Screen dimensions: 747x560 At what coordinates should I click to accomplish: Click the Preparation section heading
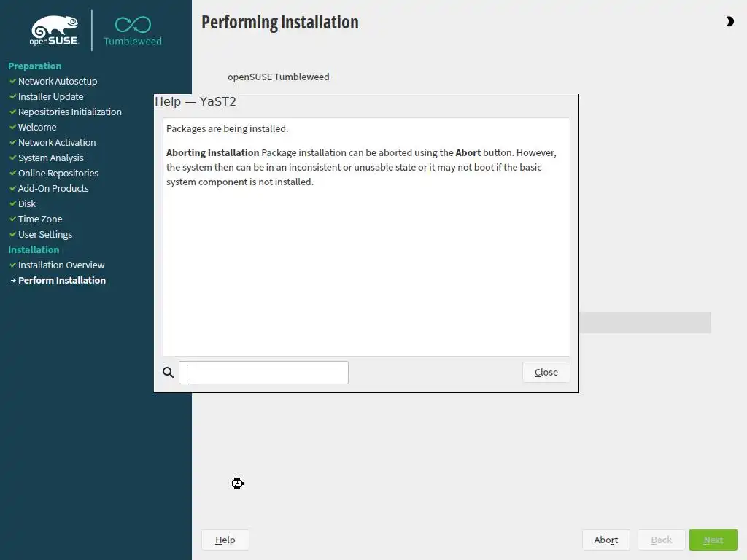(x=35, y=66)
